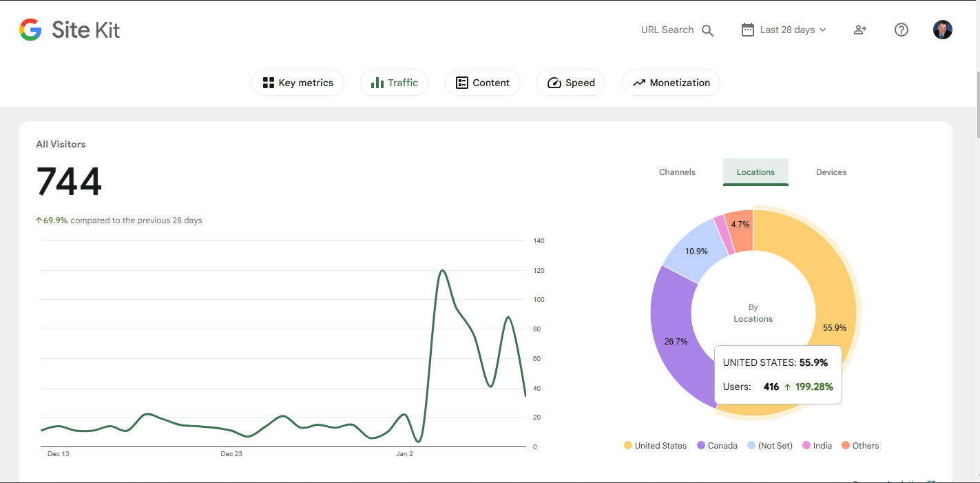Toggle the United States legend item
This screenshot has width=980, height=483.
pyautogui.click(x=654, y=445)
